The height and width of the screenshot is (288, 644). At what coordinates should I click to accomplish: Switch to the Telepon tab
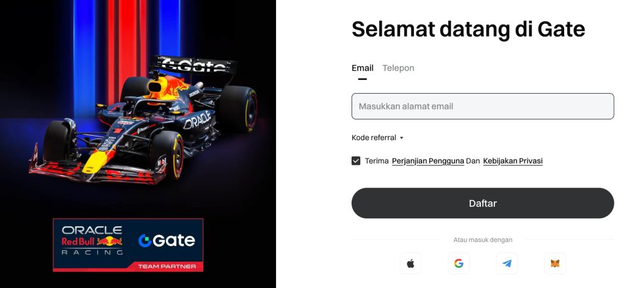(398, 68)
